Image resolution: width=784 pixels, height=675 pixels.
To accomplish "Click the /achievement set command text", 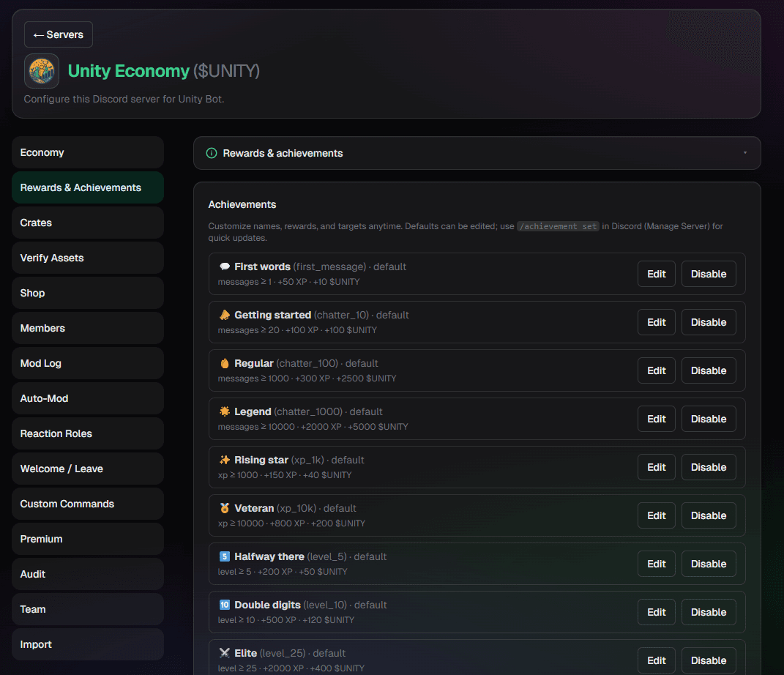I will (558, 226).
